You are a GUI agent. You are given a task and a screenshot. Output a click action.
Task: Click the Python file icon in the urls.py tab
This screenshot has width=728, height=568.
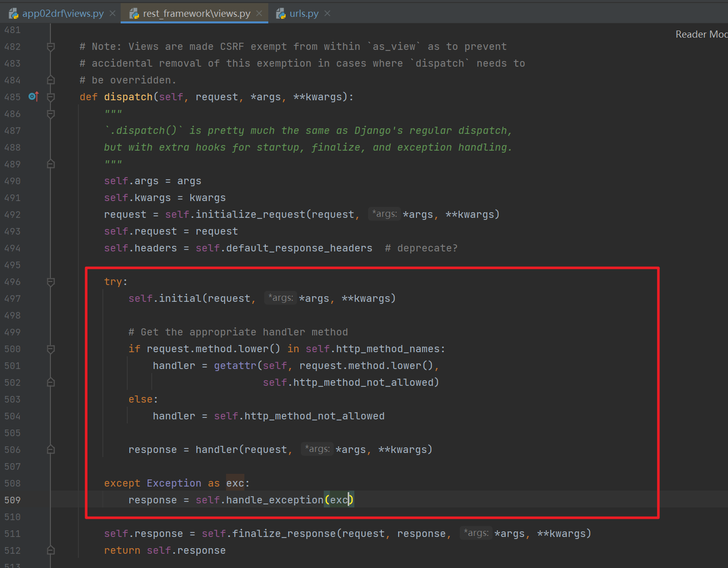click(x=281, y=13)
